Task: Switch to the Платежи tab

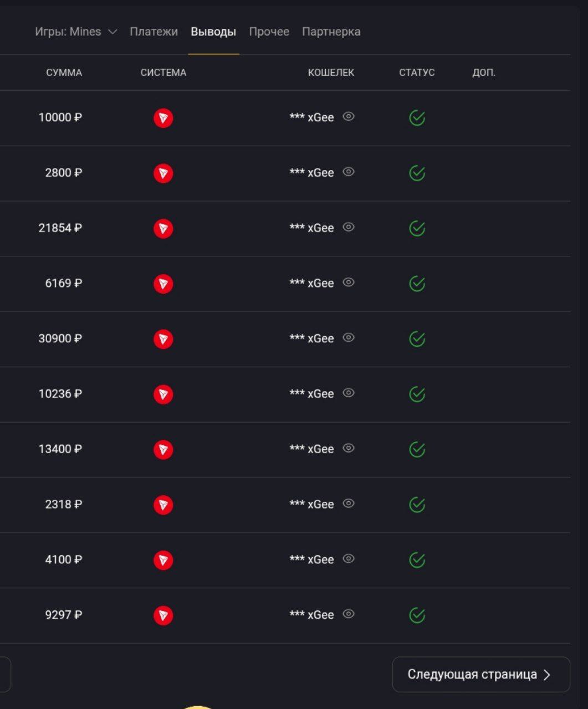Action: tap(154, 32)
